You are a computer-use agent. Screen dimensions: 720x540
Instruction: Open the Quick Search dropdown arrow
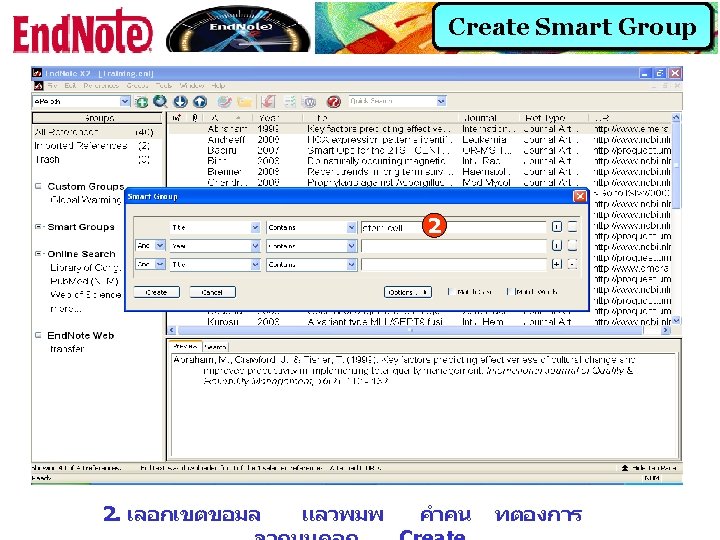tap(441, 101)
